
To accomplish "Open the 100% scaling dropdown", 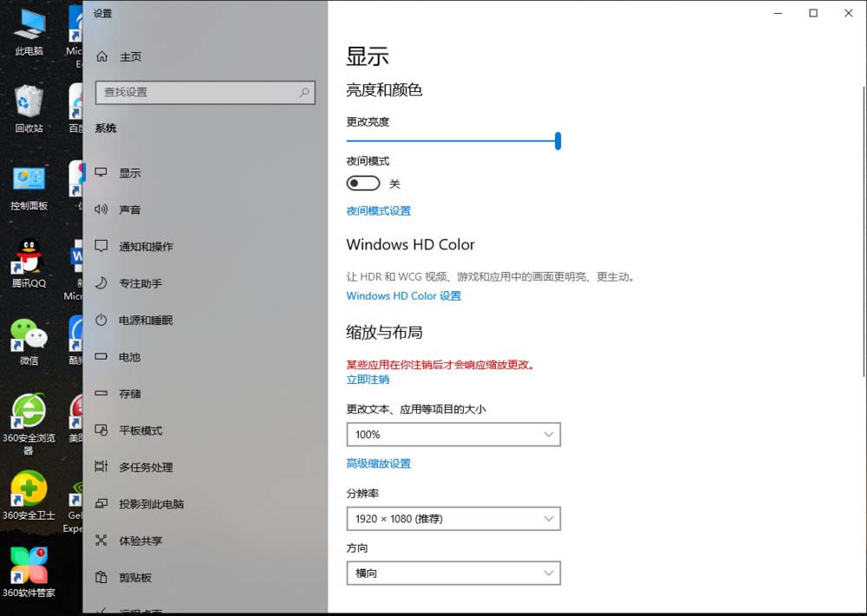I will pos(453,434).
